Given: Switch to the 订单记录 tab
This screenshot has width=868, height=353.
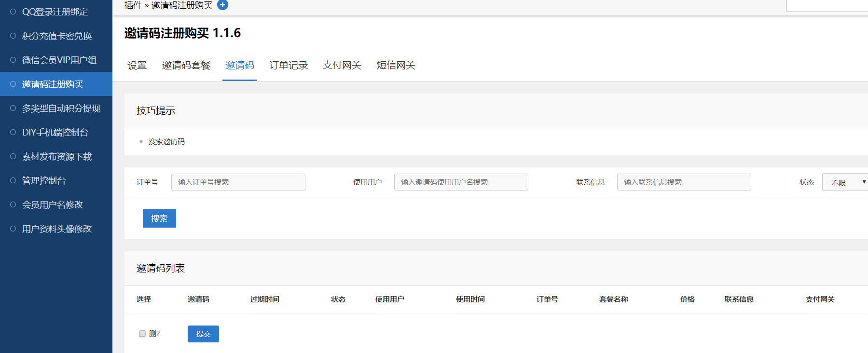Looking at the screenshot, I should tap(289, 65).
